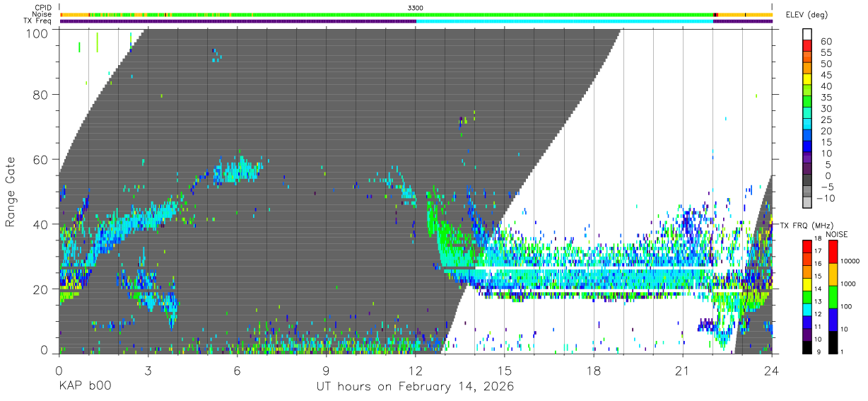
Task: Click the red top segment of NOISE colorbar
Action: click(833, 252)
